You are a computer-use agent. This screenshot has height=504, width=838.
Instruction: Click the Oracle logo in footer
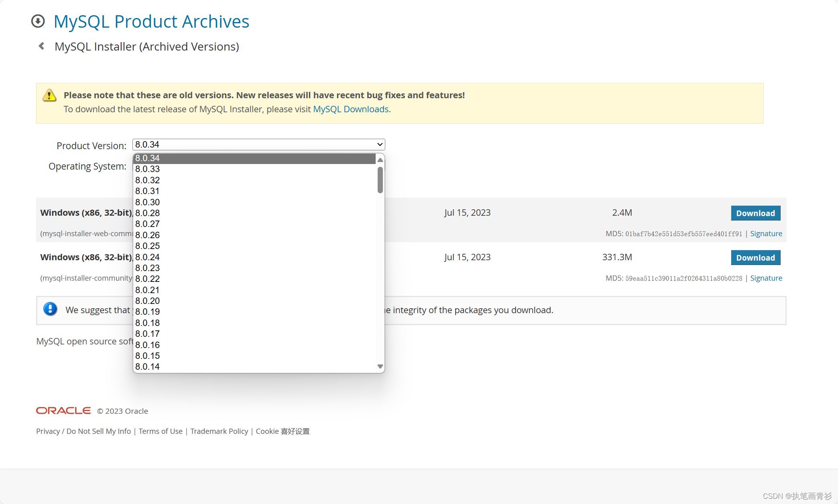63,411
